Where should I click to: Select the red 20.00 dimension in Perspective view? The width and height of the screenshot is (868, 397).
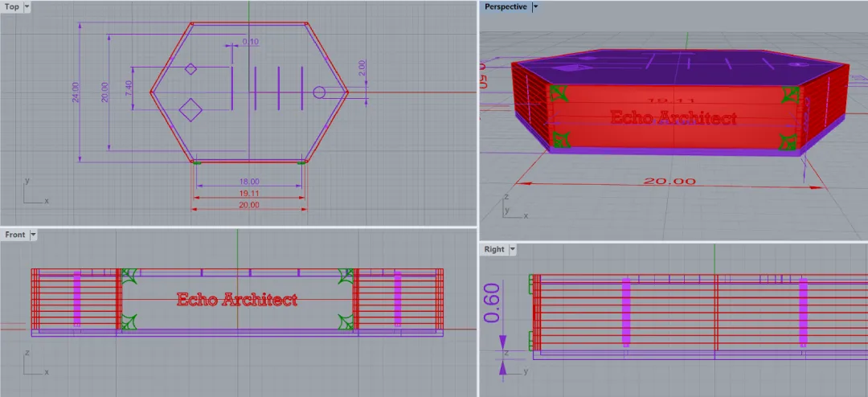pos(669,182)
